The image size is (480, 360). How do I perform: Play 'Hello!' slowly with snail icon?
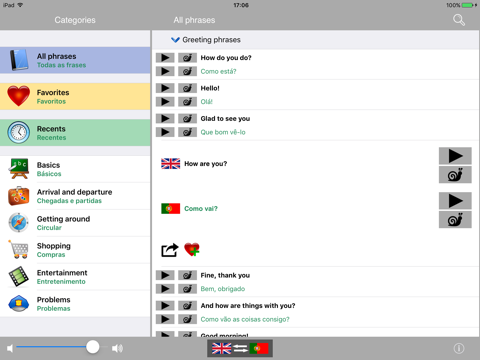pyautogui.click(x=187, y=88)
